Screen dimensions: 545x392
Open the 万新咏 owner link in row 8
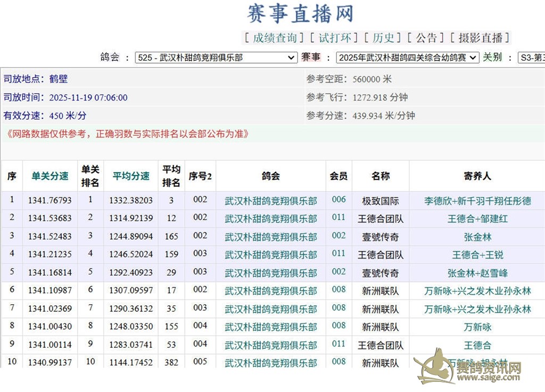coord(477,328)
